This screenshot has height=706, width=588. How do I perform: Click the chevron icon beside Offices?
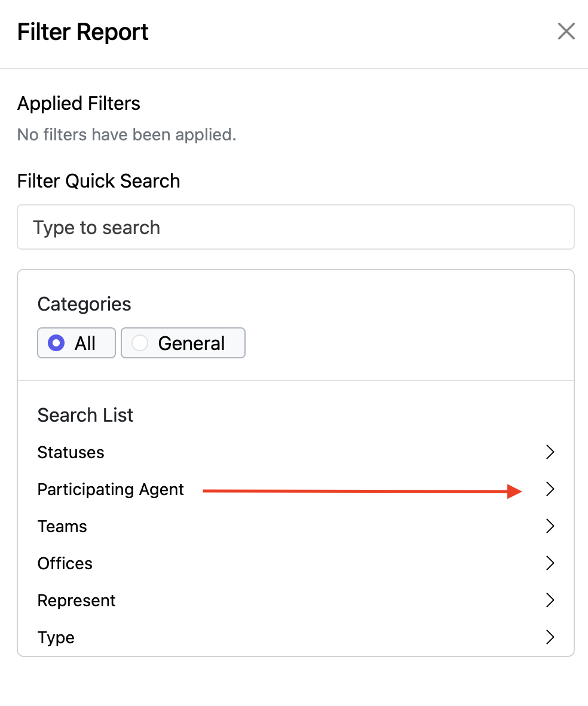tap(550, 563)
